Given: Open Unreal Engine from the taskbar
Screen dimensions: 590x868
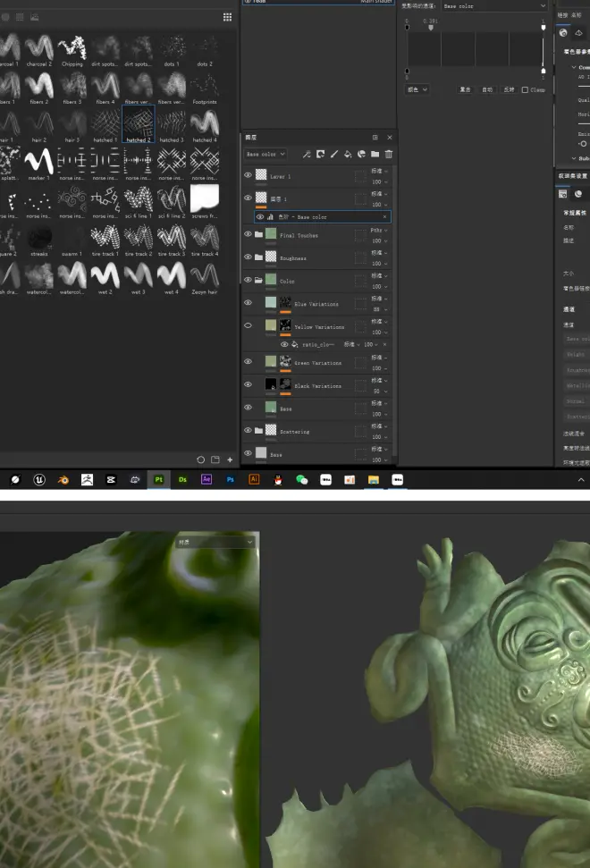Looking at the screenshot, I should pos(39,479).
